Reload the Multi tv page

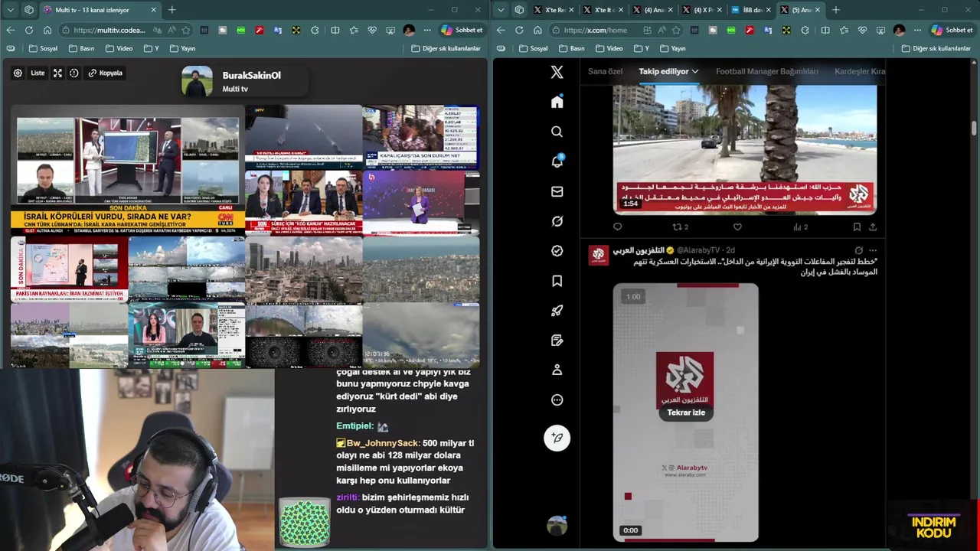29,30
